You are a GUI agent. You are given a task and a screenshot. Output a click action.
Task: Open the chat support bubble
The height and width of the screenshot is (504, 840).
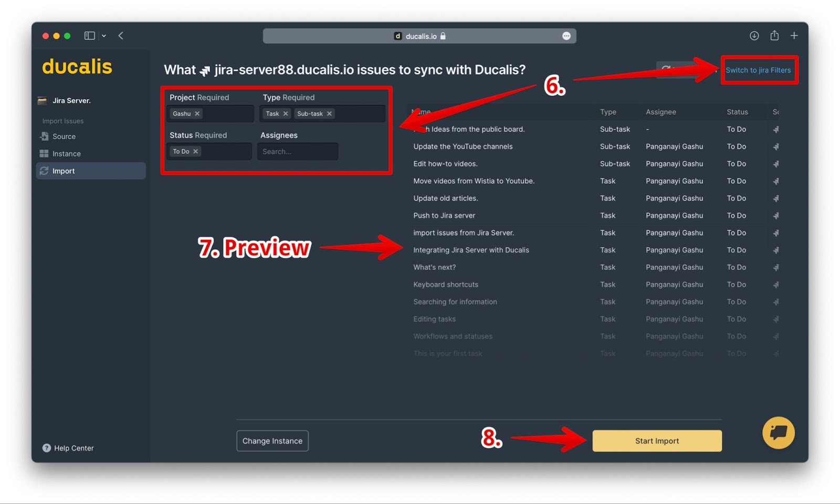pos(778,433)
